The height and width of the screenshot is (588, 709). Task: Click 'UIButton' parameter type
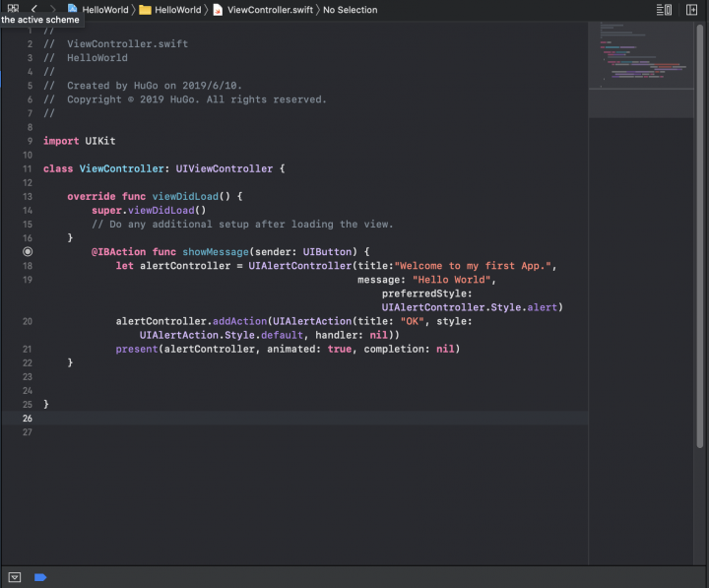(x=327, y=252)
